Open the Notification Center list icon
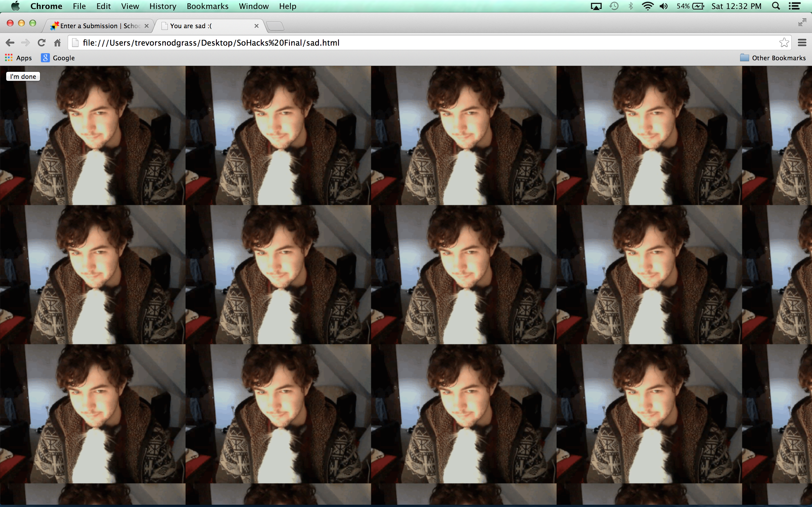This screenshot has width=812, height=507. tap(794, 6)
